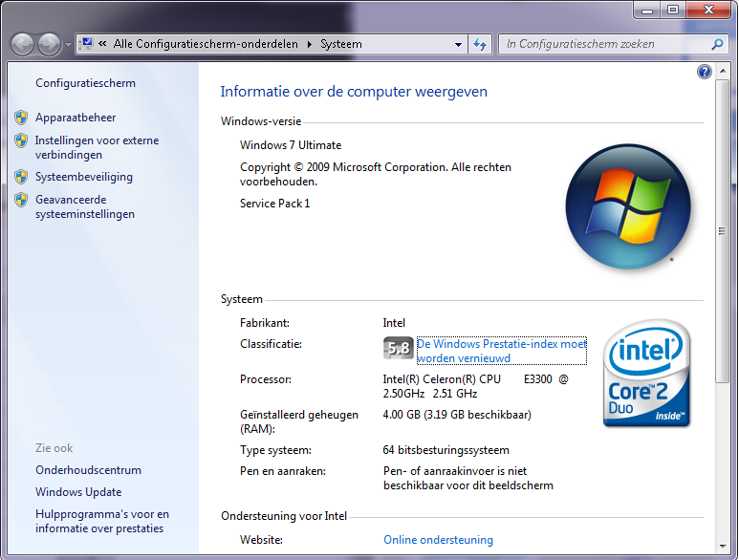This screenshot has width=739, height=560.
Task: Expand the breadcrumb arrow before Systeem
Action: click(309, 44)
